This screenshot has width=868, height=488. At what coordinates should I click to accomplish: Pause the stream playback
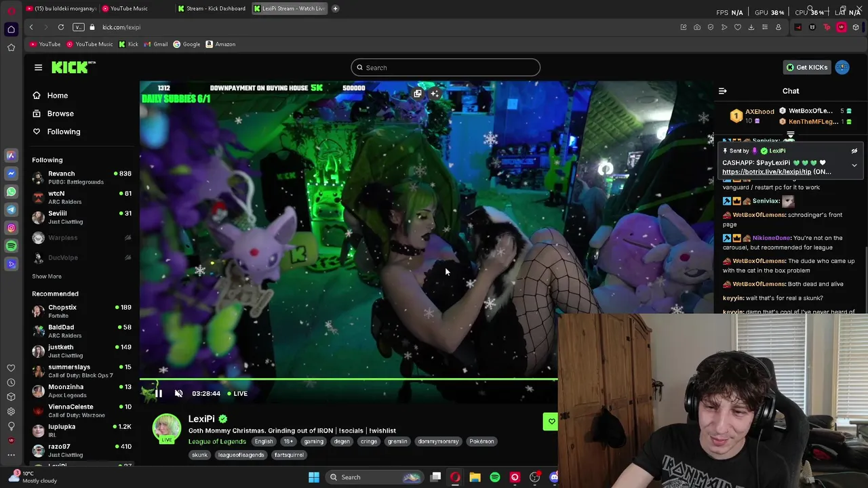pos(159,393)
